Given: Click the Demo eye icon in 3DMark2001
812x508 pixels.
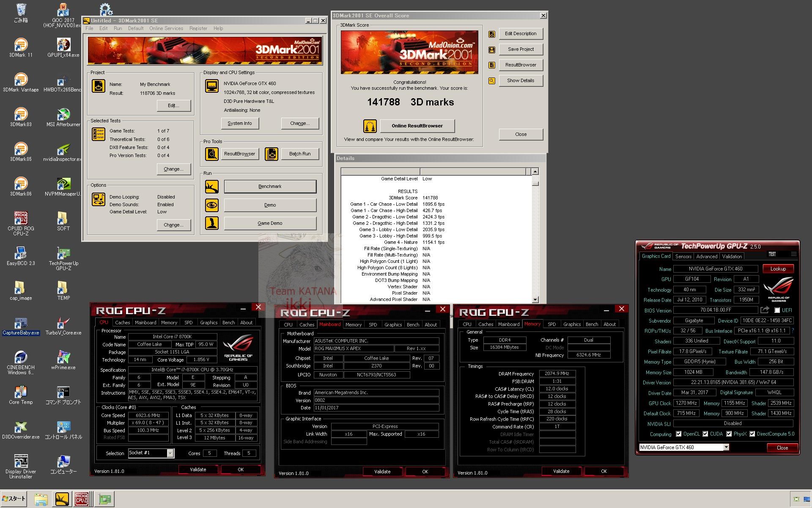Looking at the screenshot, I should point(212,205).
